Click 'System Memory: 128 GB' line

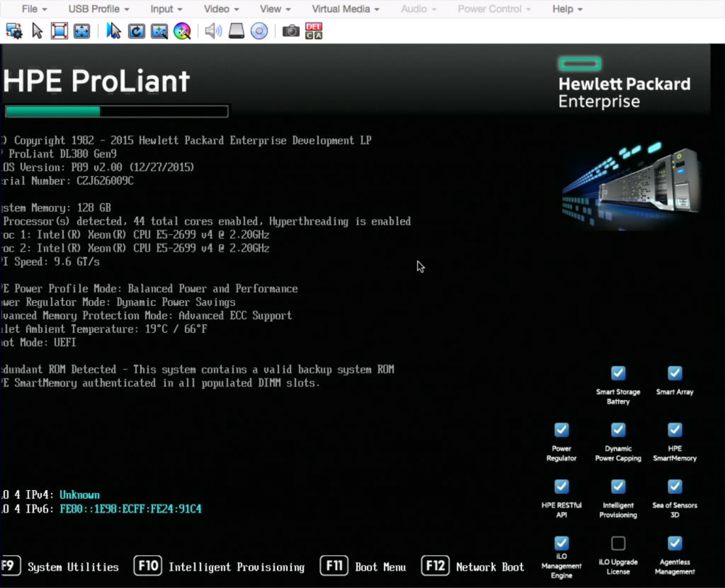[x=56, y=207]
